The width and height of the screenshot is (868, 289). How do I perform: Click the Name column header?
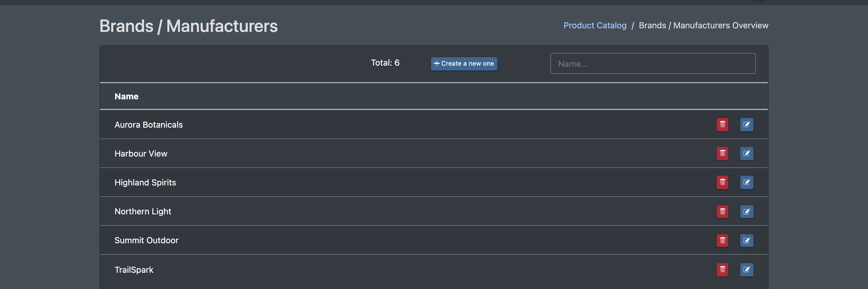(126, 97)
